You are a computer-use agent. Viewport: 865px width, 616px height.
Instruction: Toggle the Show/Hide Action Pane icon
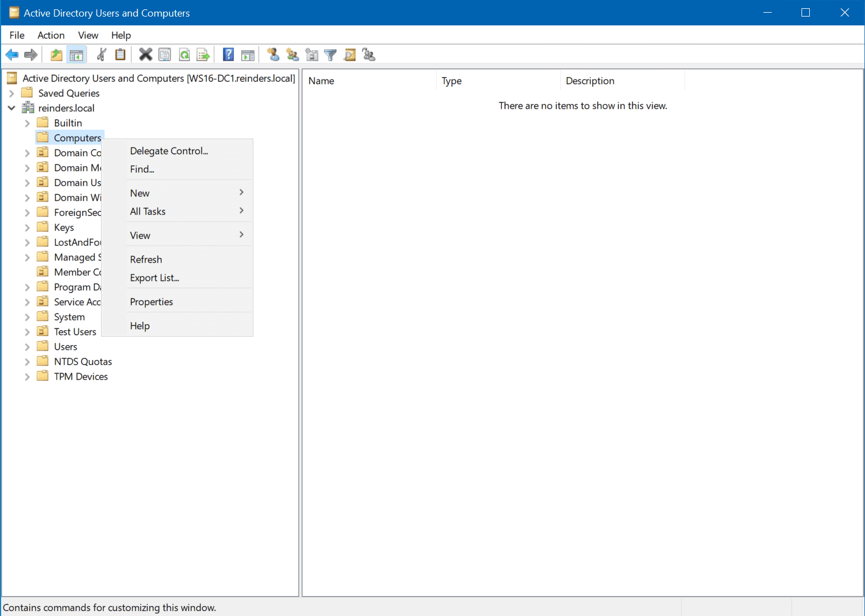(x=248, y=55)
